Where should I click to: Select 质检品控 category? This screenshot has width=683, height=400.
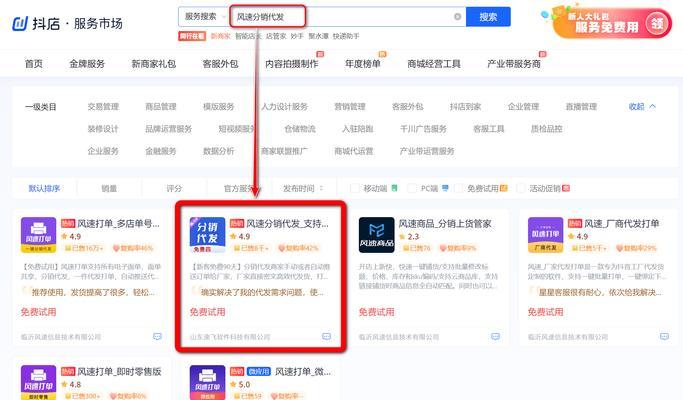coord(547,129)
